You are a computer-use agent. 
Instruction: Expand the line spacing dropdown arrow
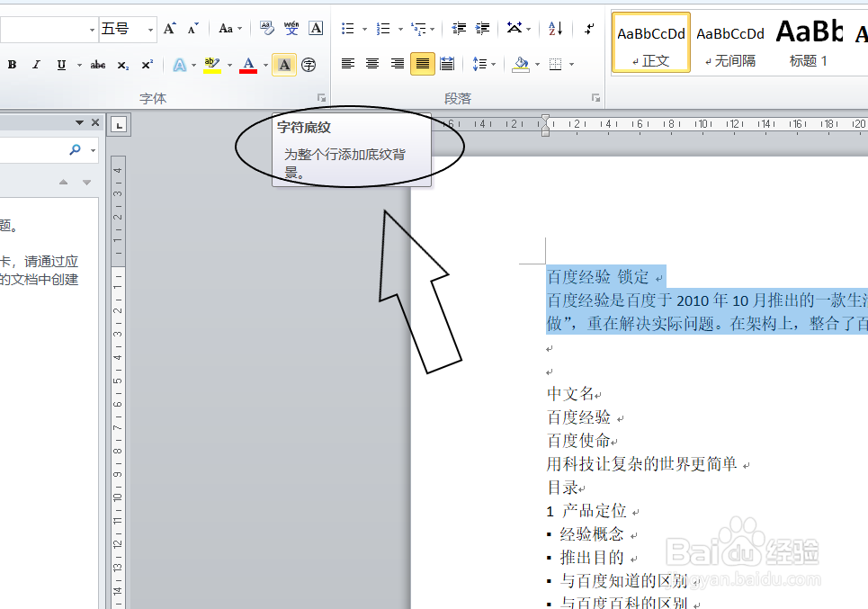(493, 65)
